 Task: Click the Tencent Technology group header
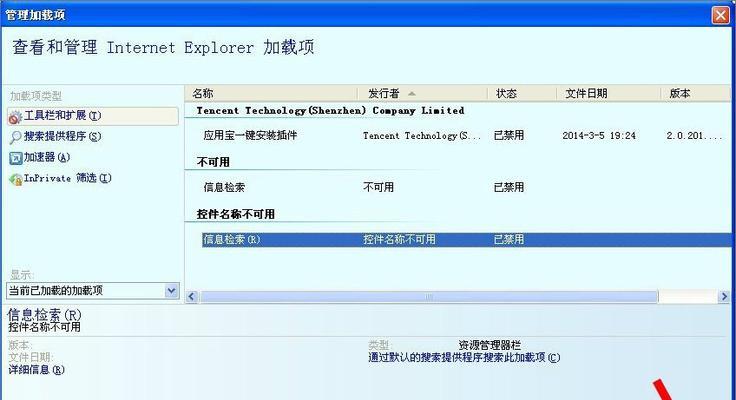[x=330, y=111]
